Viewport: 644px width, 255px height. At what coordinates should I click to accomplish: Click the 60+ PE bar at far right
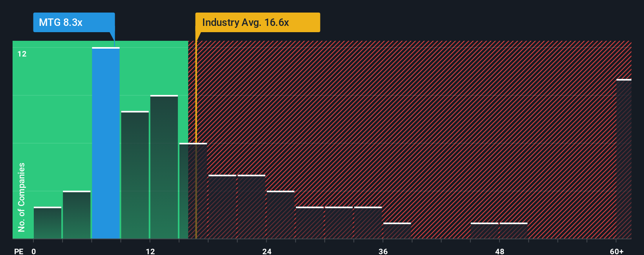(x=624, y=159)
